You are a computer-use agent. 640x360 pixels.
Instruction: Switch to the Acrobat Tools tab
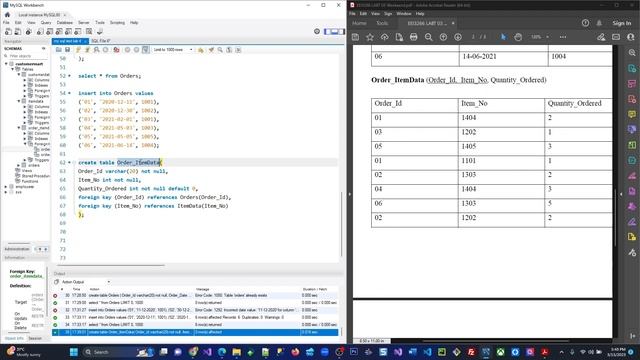coord(382,23)
